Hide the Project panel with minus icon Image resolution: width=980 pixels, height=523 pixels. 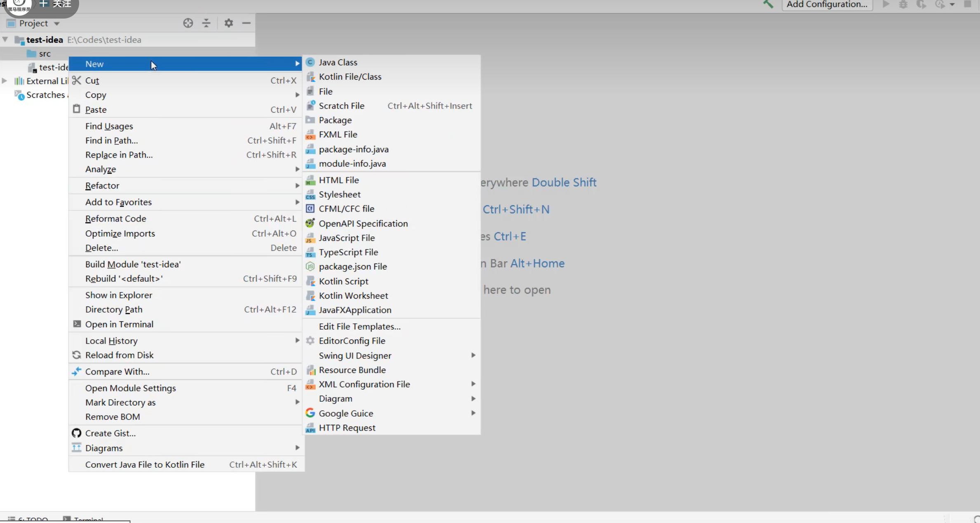coord(246,23)
